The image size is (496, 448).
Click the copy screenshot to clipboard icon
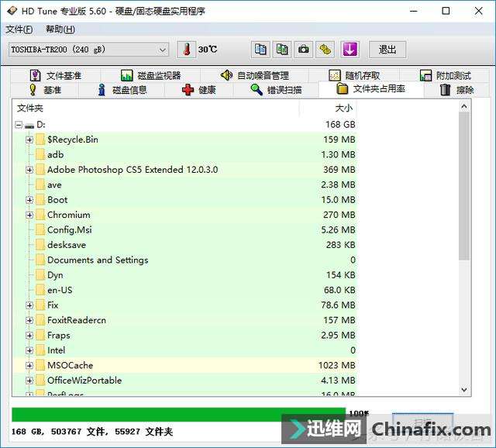pos(282,50)
